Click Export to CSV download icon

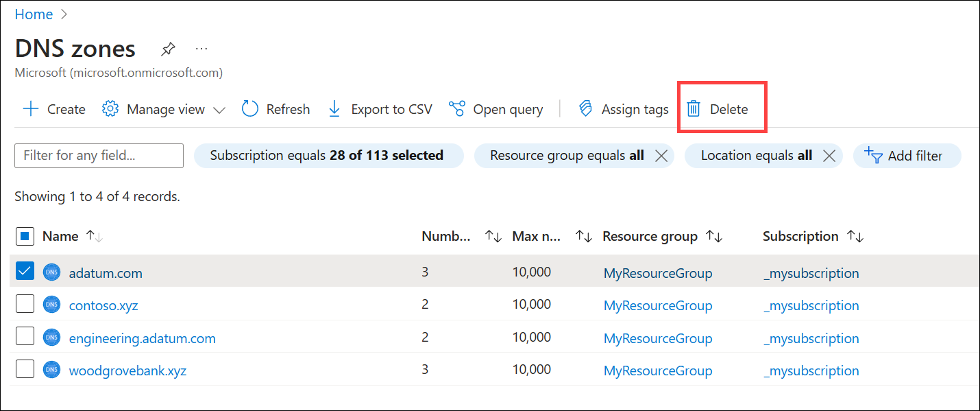click(334, 109)
